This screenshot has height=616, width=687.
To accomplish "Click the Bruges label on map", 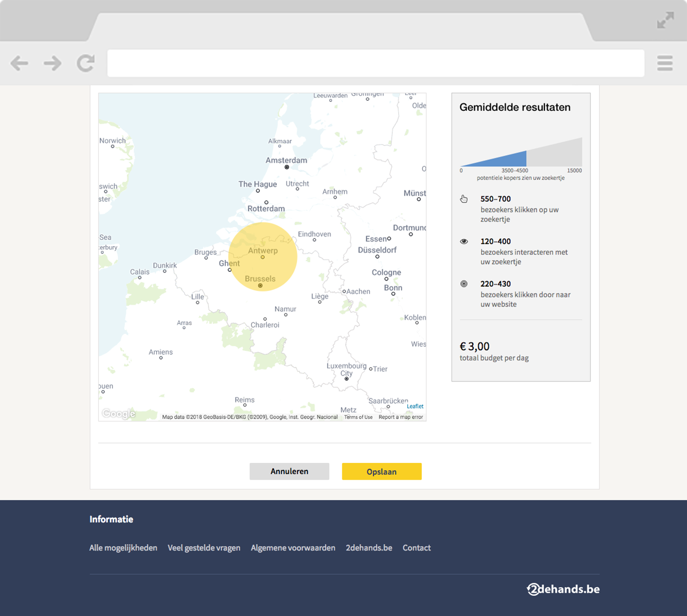I will tap(206, 252).
